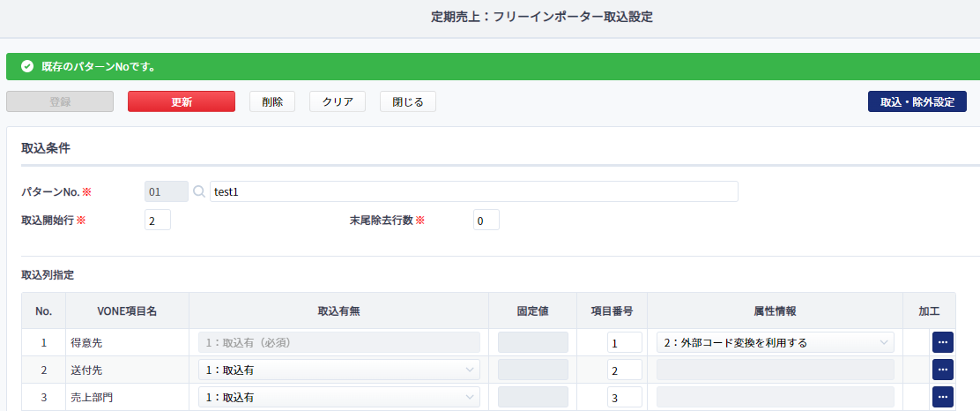Viewport: 980px width, 411px height.
Task: Click the 末尾除去行数 input field
Action: pyautogui.click(x=486, y=220)
